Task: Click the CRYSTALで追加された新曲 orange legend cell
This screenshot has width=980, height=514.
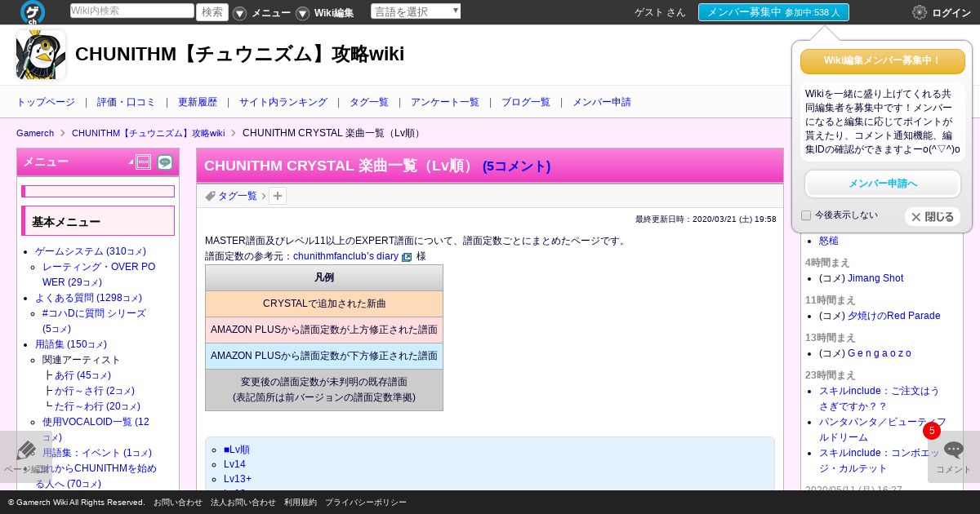Action: [324, 304]
